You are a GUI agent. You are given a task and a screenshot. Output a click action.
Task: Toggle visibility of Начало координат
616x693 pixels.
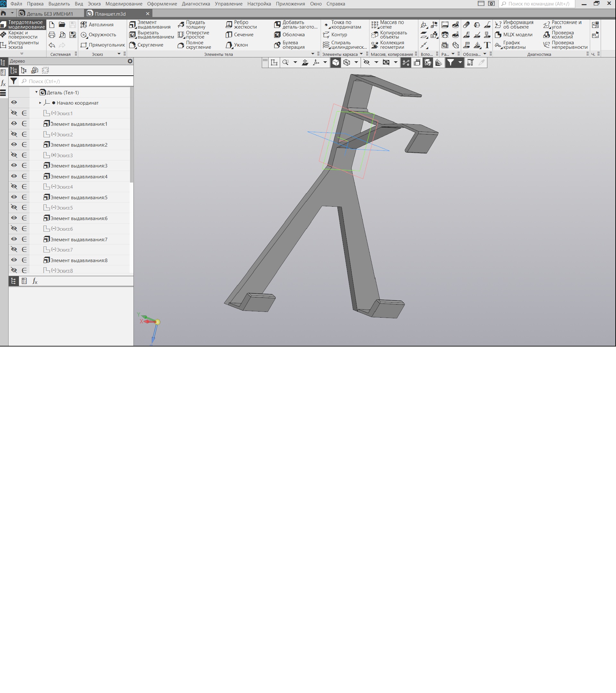tap(14, 102)
